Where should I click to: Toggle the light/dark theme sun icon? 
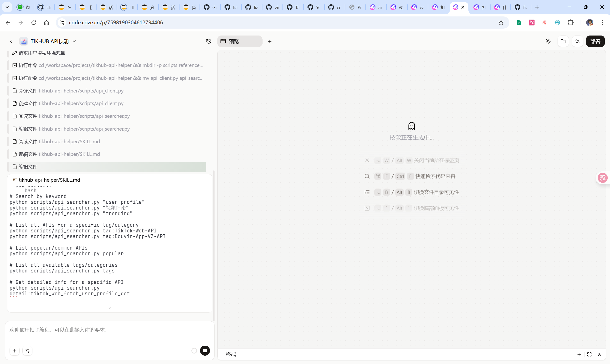click(548, 41)
